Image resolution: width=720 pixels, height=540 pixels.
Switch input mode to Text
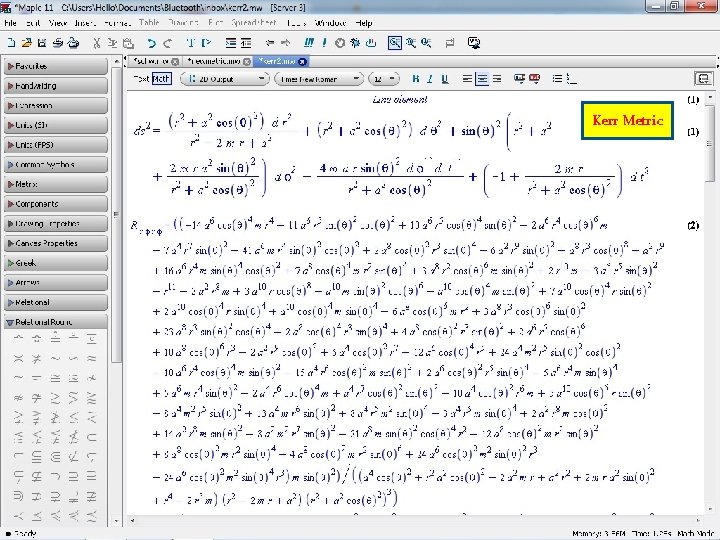(141, 79)
